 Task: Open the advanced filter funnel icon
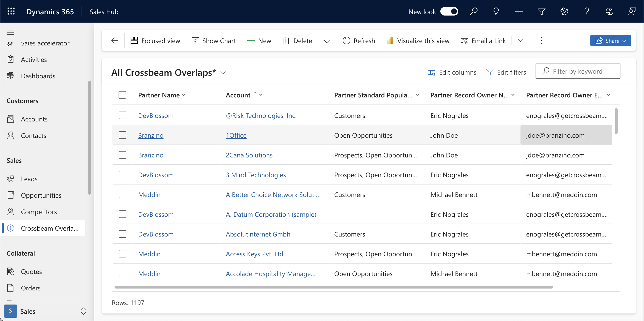[x=541, y=12]
